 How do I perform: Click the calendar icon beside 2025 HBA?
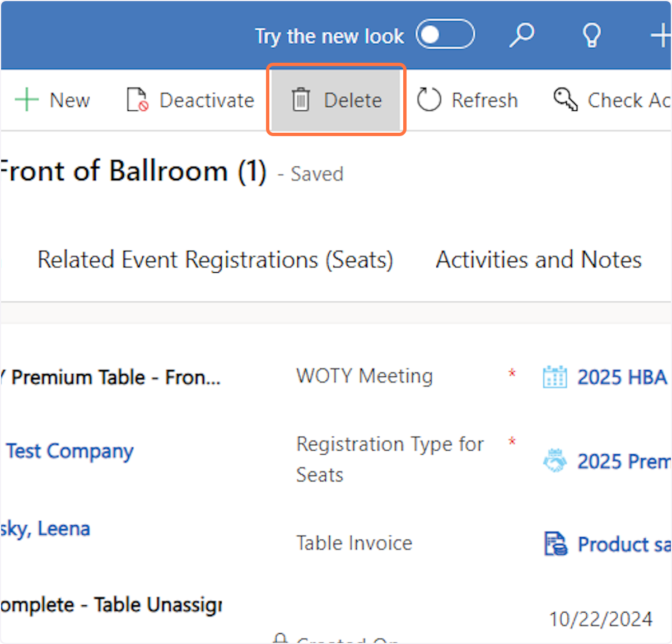[554, 377]
